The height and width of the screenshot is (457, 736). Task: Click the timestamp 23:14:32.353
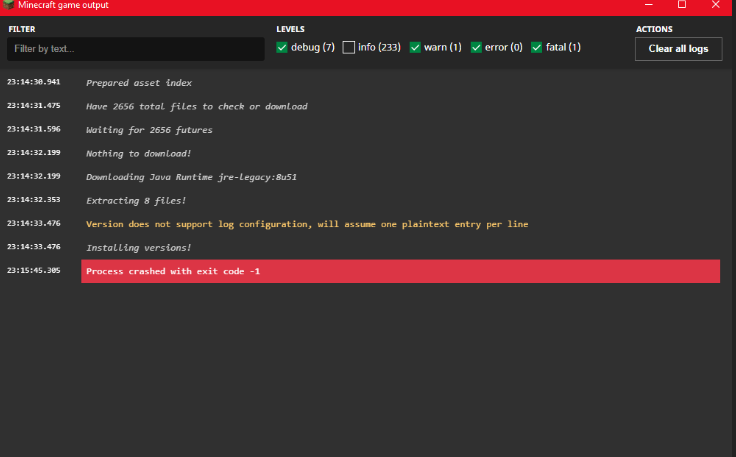pyautogui.click(x=34, y=199)
